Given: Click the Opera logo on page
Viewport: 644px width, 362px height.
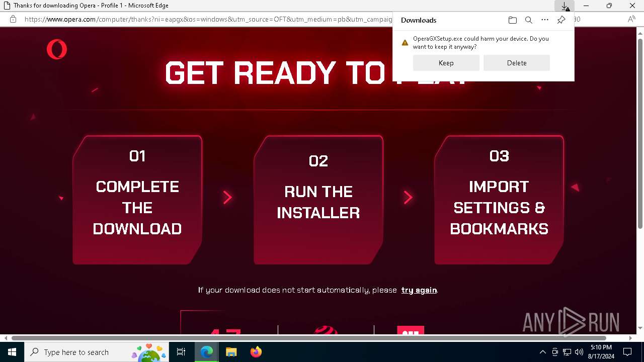Looking at the screenshot, I should point(57,50).
